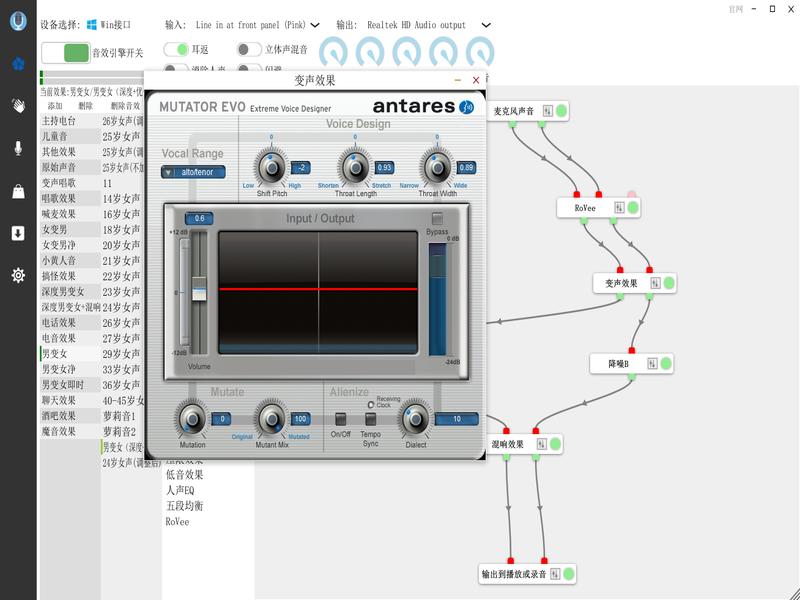The width and height of the screenshot is (800, 600).
Task: Click the 删除音效 button
Action: click(x=125, y=106)
